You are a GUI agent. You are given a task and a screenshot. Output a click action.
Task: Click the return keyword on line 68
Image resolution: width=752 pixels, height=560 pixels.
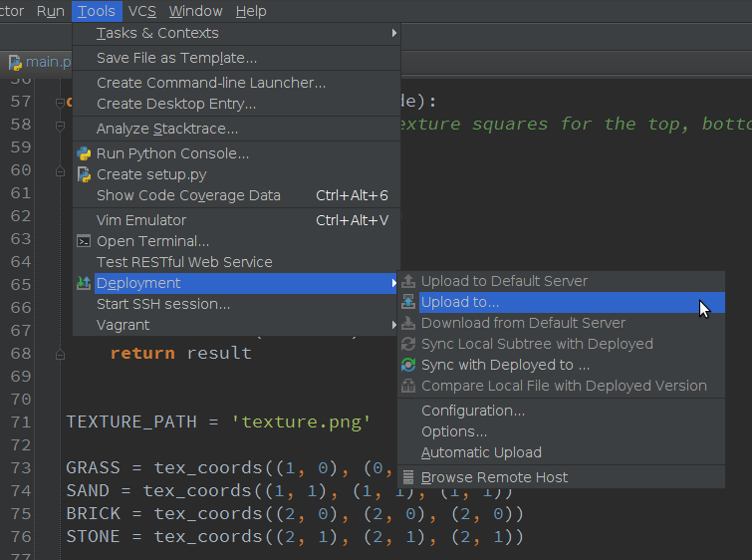142,353
